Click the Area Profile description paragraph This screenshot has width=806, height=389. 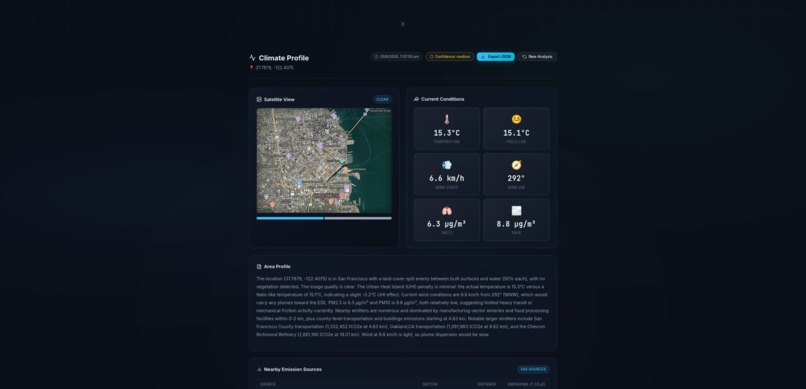pyautogui.click(x=403, y=307)
